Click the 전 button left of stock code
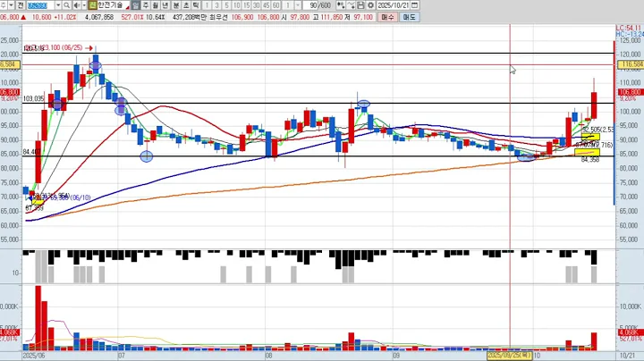This screenshot has width=644, height=361. point(21,5)
